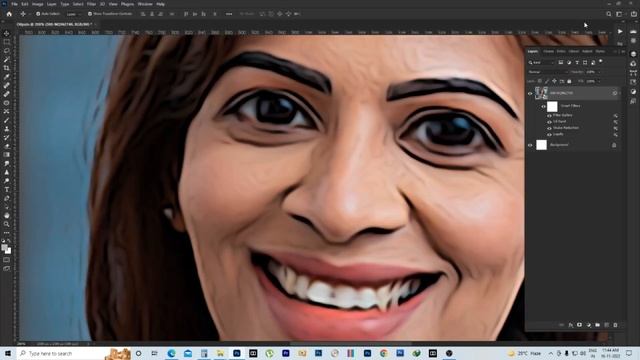The height and width of the screenshot is (360, 640).
Task: Open the Fill dropdown arrow
Action: (599, 81)
